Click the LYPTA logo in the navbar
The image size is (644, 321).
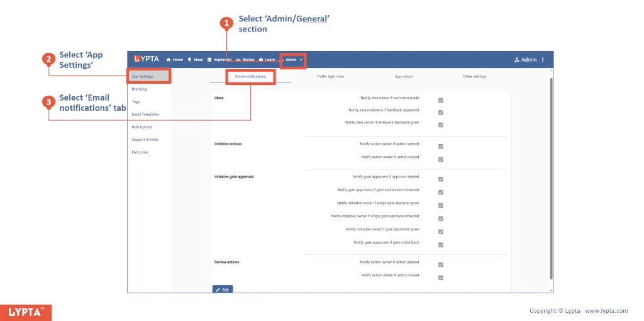pyautogui.click(x=146, y=59)
